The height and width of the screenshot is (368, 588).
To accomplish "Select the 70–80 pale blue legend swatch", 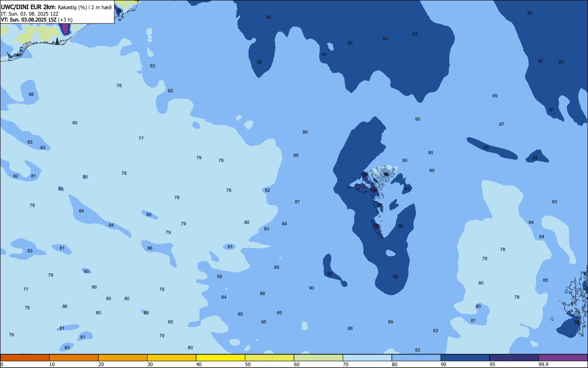I will [367, 357].
